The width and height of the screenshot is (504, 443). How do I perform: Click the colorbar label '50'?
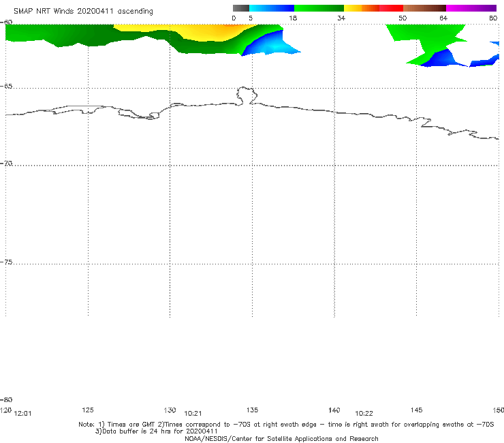[x=403, y=18]
